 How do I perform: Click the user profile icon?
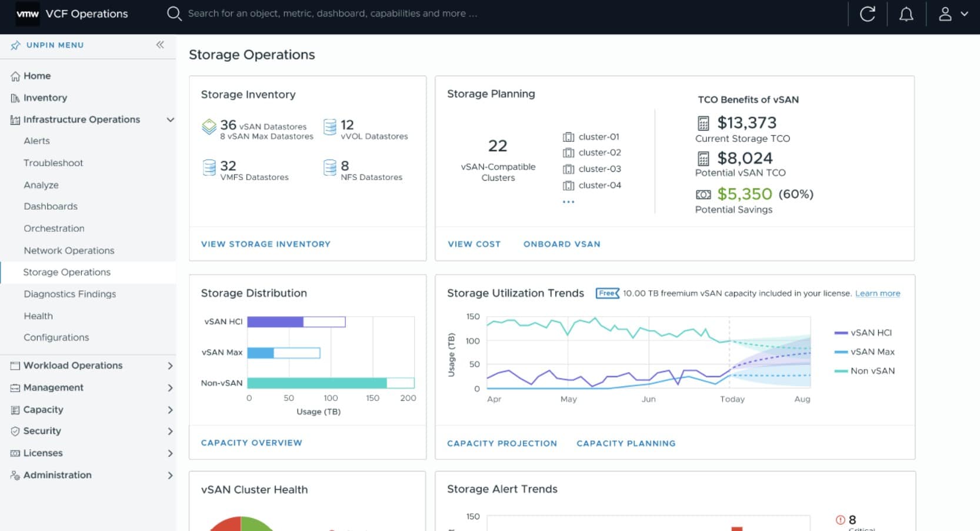(x=946, y=14)
